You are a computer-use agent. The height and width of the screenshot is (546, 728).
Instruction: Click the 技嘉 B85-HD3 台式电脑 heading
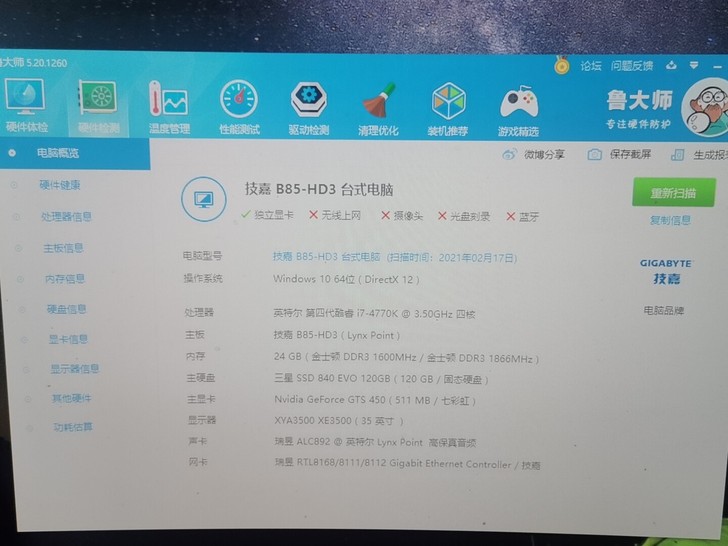tap(319, 189)
